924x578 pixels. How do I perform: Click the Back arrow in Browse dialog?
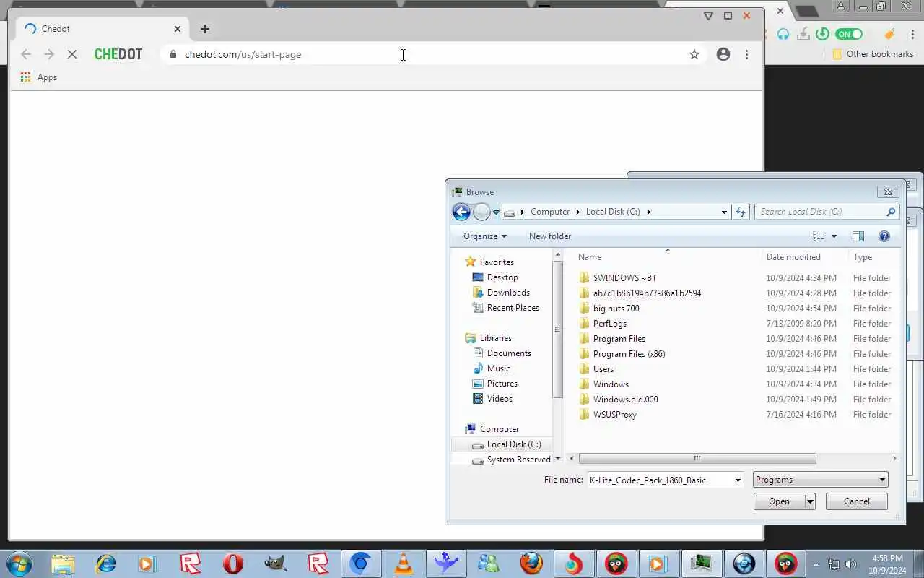(x=461, y=212)
